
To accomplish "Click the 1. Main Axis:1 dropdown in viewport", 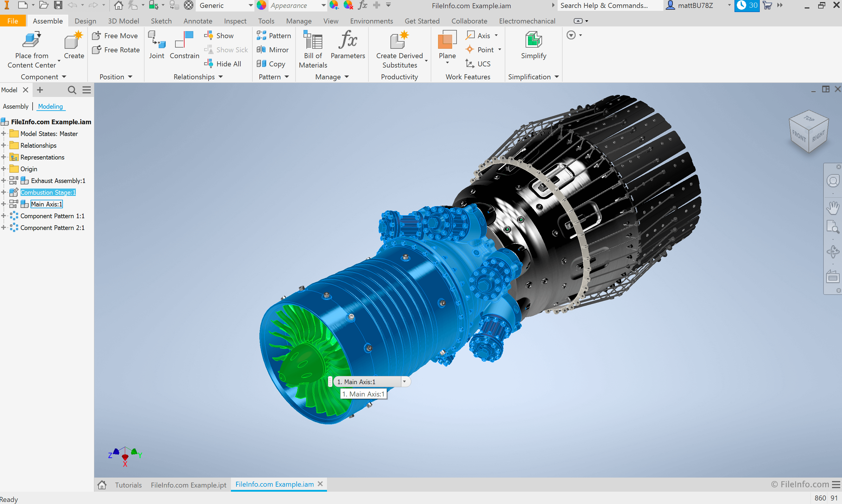I will [x=405, y=382].
